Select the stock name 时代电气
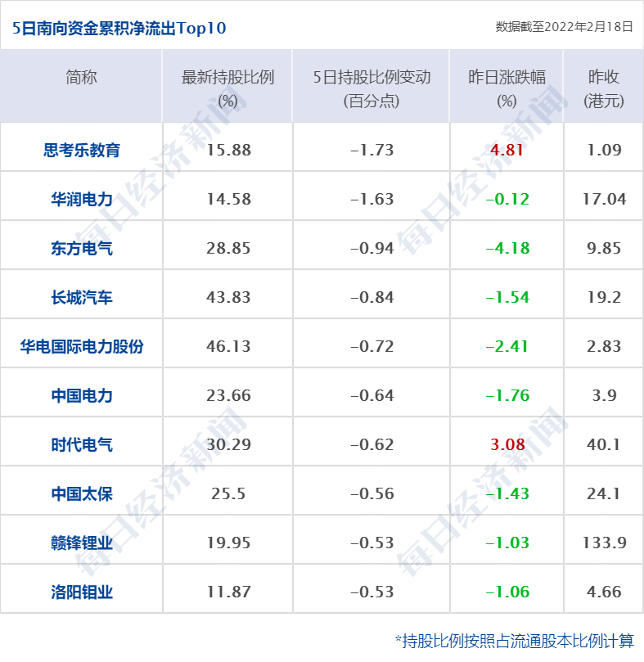Viewport: 644px width, 662px height. (x=82, y=444)
